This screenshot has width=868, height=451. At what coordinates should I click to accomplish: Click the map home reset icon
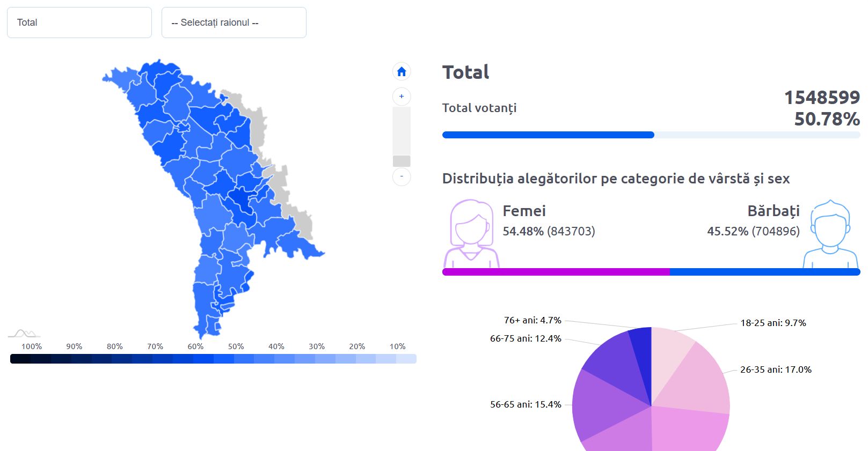[x=402, y=71]
